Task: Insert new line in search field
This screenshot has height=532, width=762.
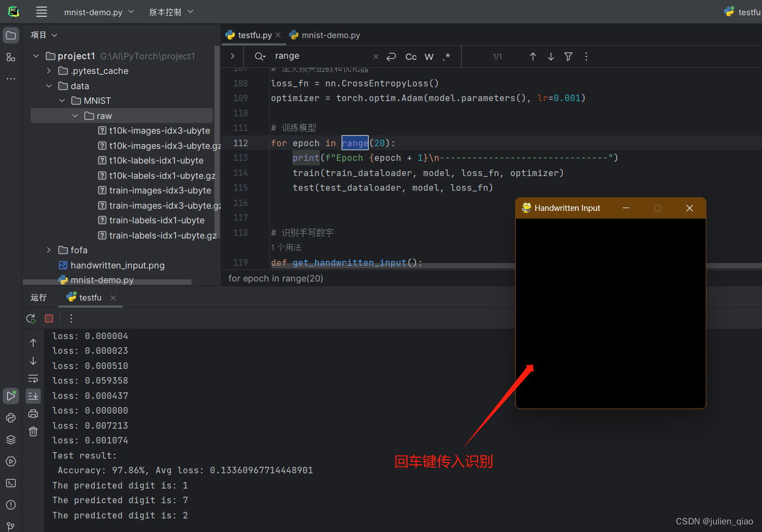Action: 392,57
